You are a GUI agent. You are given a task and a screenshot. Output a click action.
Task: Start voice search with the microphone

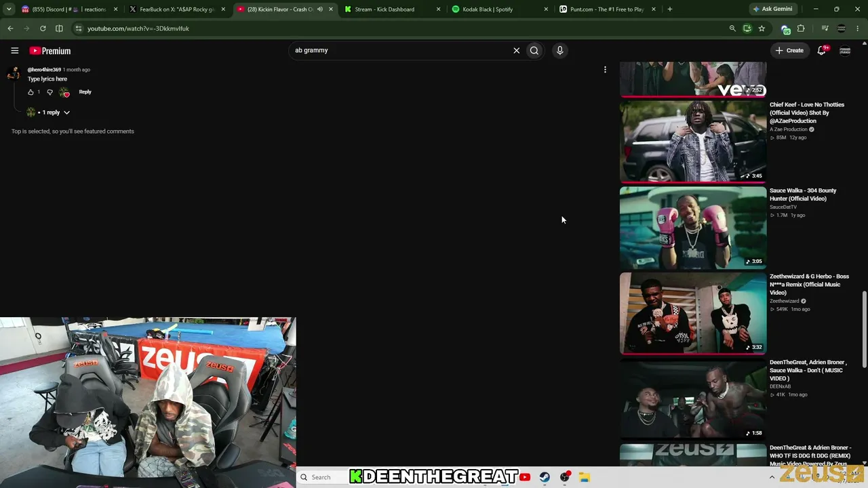tap(559, 50)
